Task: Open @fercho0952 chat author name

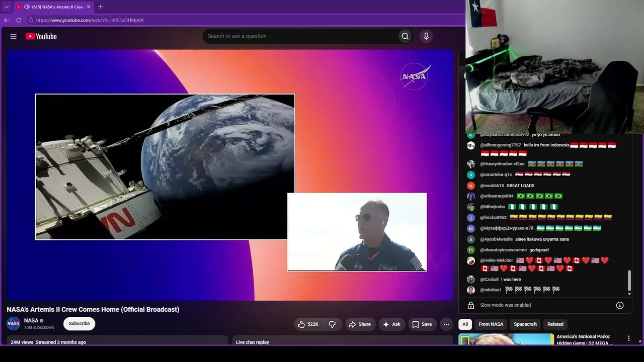Action: point(494,218)
